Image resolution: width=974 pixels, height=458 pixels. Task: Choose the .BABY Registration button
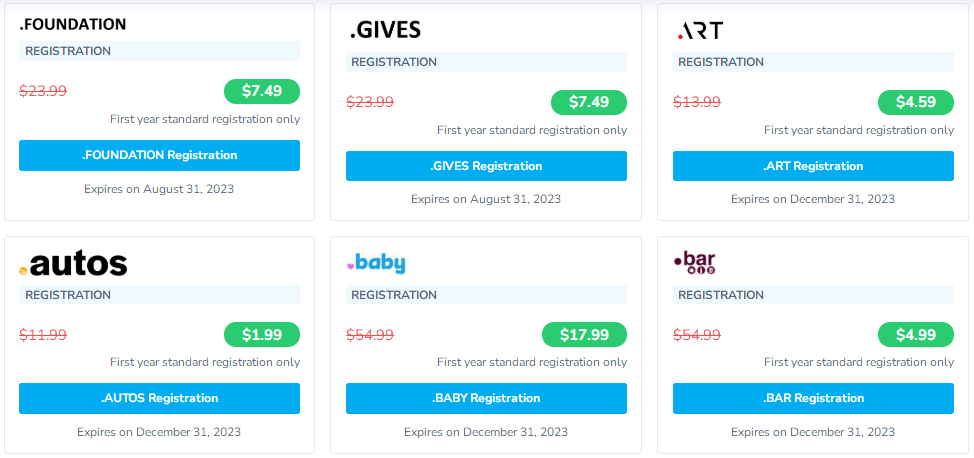(486, 398)
